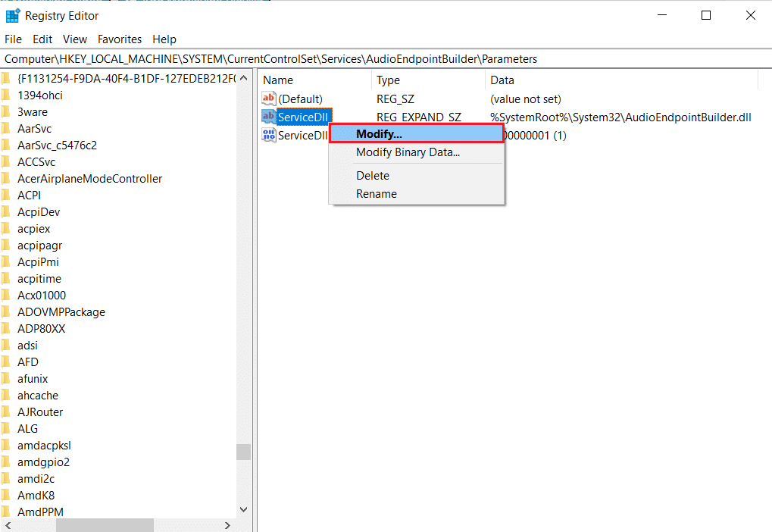Click Rename in the context menu

377,194
